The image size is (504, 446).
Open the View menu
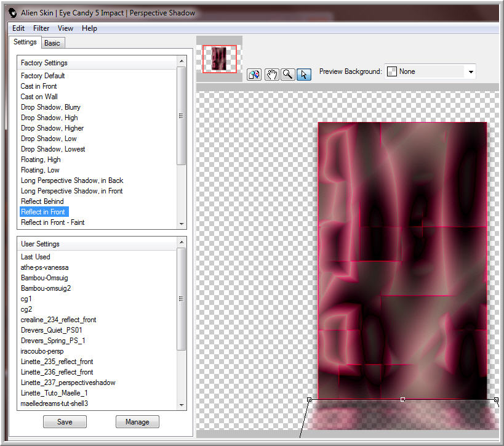(x=66, y=28)
